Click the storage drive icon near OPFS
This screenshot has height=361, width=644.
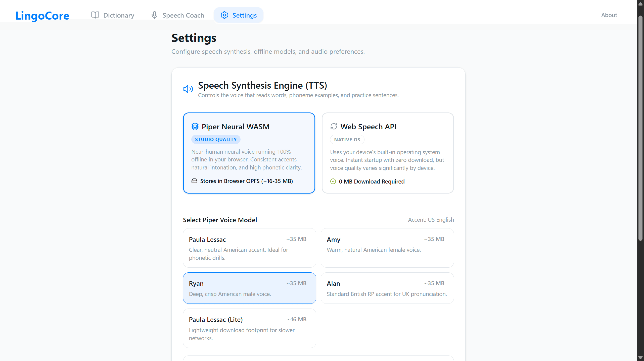[x=194, y=181]
